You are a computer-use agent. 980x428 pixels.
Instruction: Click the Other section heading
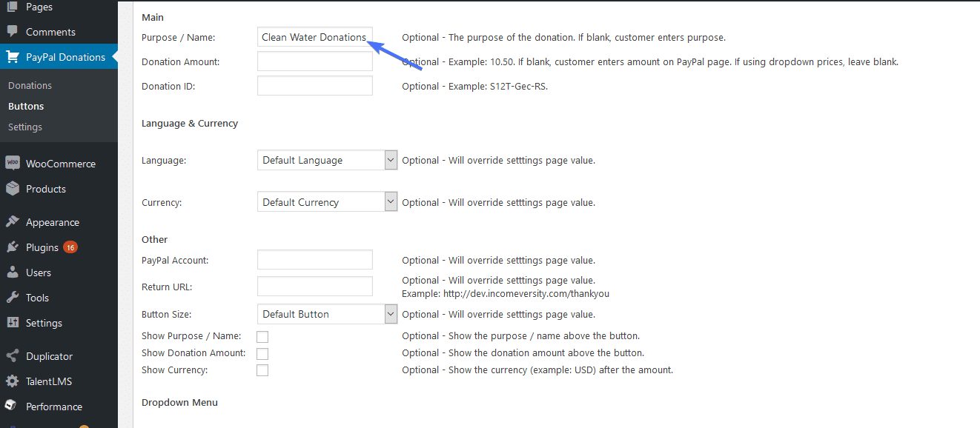(155, 239)
